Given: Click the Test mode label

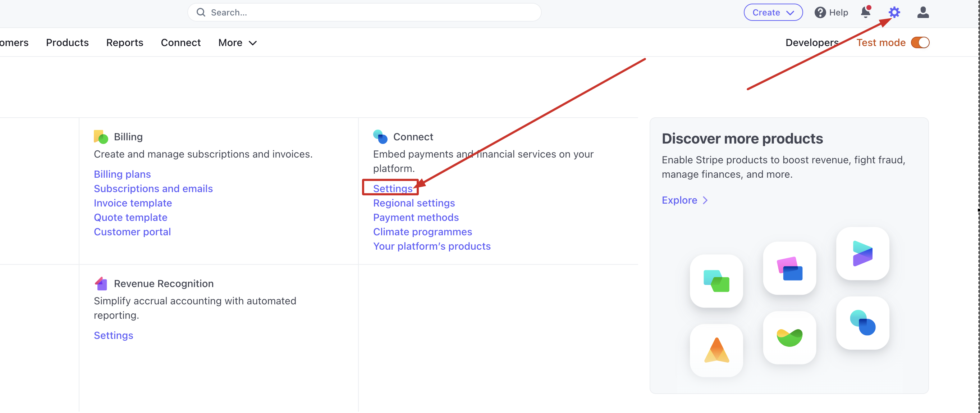Looking at the screenshot, I should coord(881,43).
